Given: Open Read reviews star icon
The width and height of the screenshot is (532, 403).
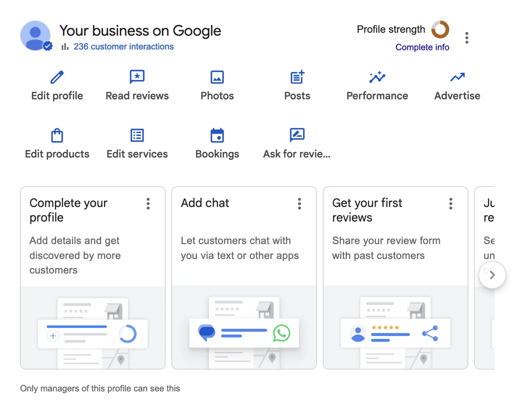Looking at the screenshot, I should tap(137, 77).
